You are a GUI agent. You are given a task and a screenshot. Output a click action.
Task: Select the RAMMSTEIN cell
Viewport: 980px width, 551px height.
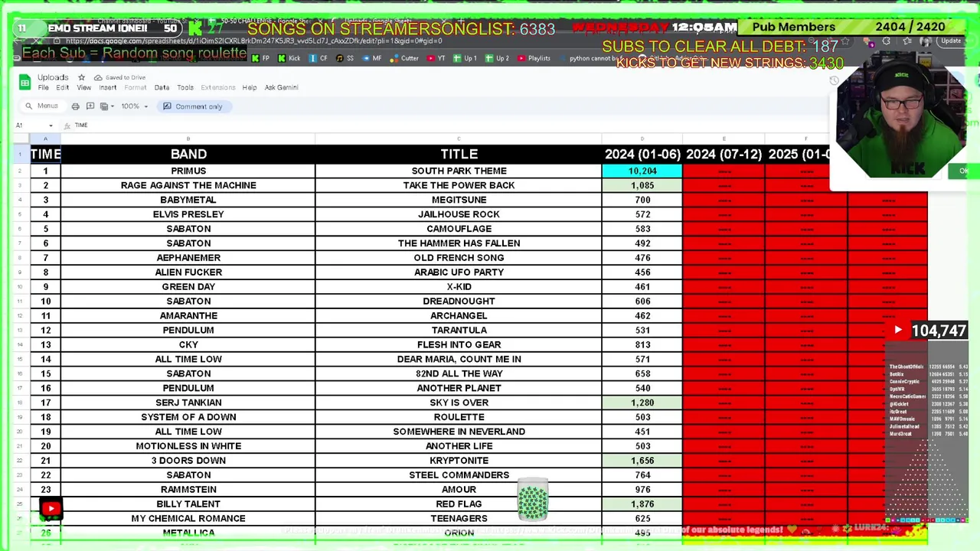(x=188, y=490)
